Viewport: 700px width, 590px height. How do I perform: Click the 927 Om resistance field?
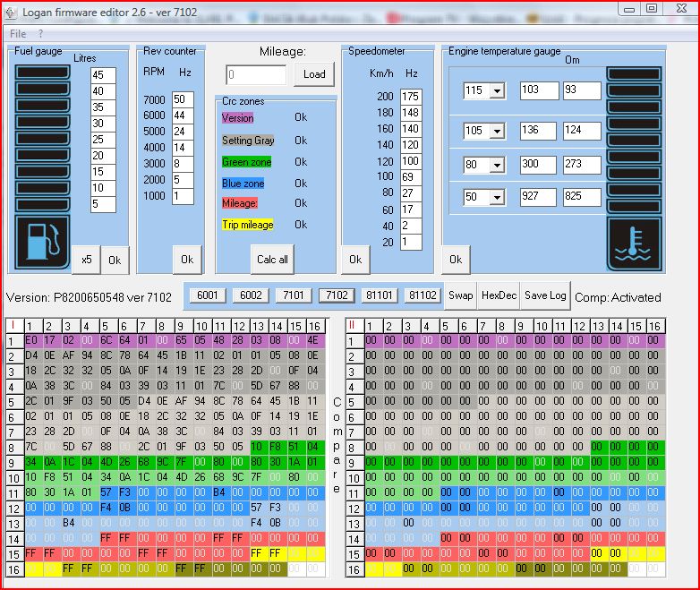(x=538, y=197)
